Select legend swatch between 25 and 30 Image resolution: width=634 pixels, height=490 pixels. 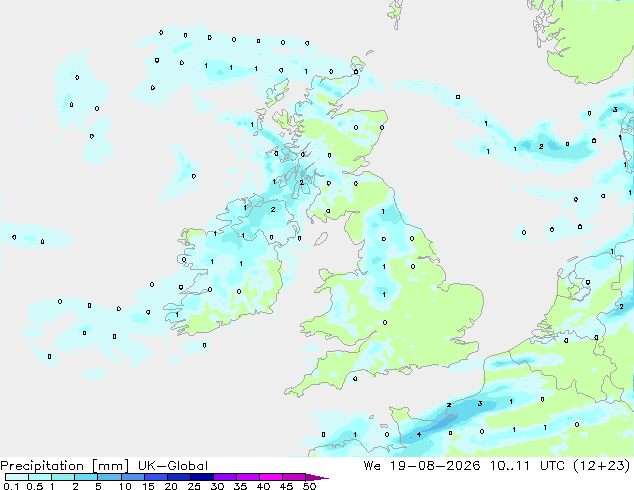pos(202,477)
